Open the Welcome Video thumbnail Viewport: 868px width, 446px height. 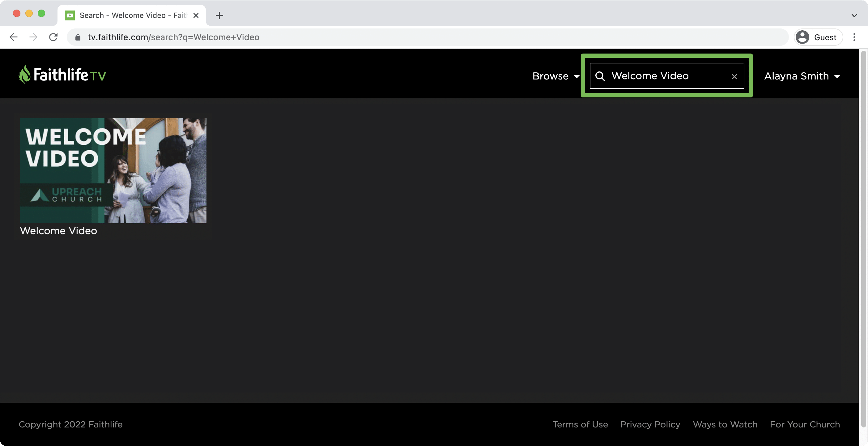(113, 170)
